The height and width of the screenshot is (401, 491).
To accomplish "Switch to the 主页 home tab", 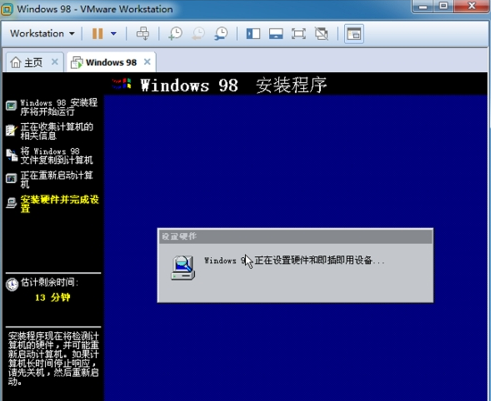I will pyautogui.click(x=27, y=62).
